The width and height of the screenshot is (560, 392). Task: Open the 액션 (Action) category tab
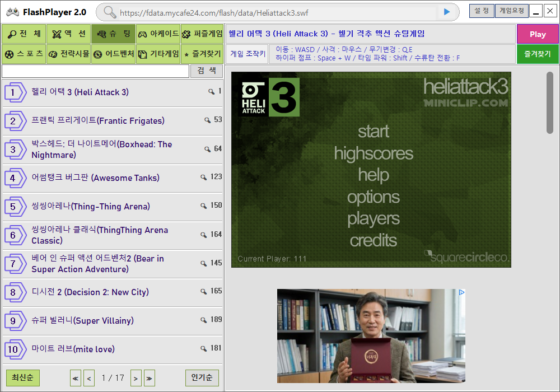68,34
